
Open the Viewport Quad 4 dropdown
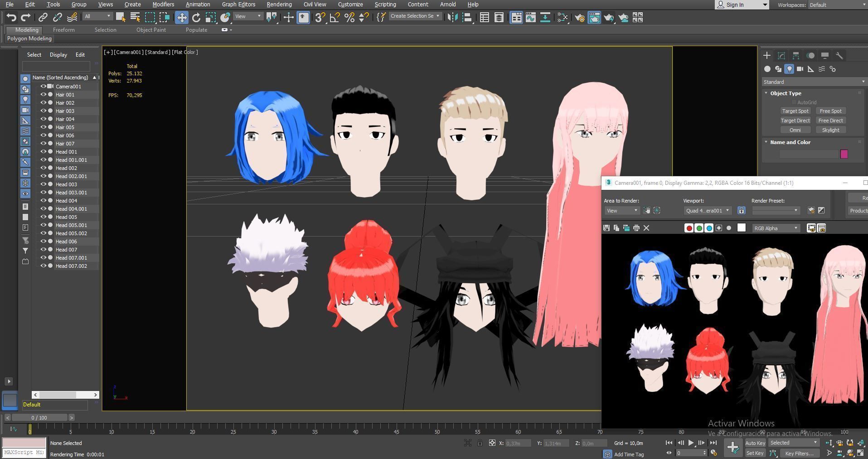(708, 210)
